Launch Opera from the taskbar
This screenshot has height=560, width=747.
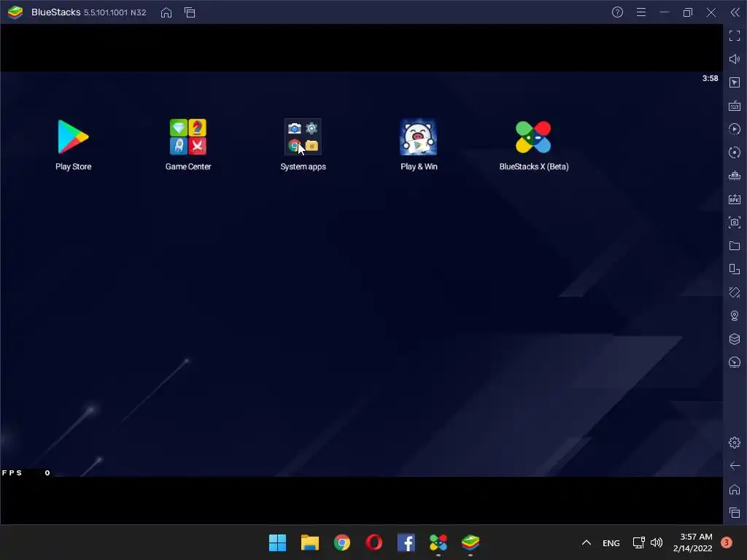point(374,542)
